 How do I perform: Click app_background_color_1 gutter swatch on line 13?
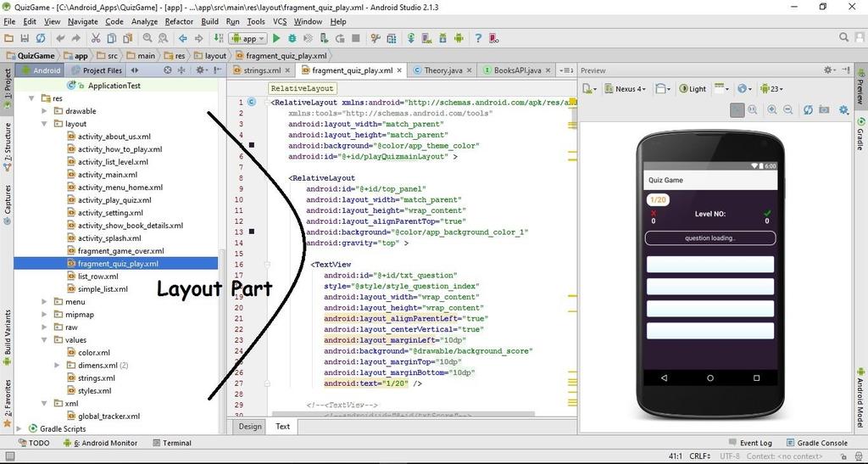251,232
